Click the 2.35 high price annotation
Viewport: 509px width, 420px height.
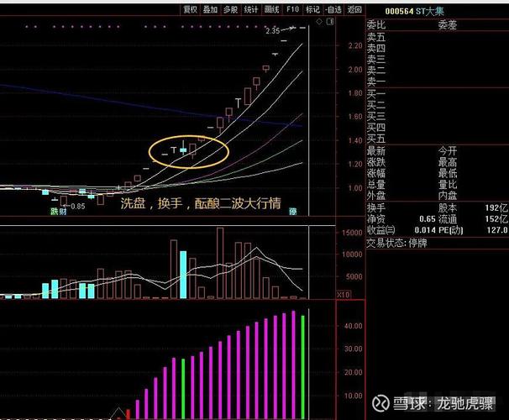(272, 31)
